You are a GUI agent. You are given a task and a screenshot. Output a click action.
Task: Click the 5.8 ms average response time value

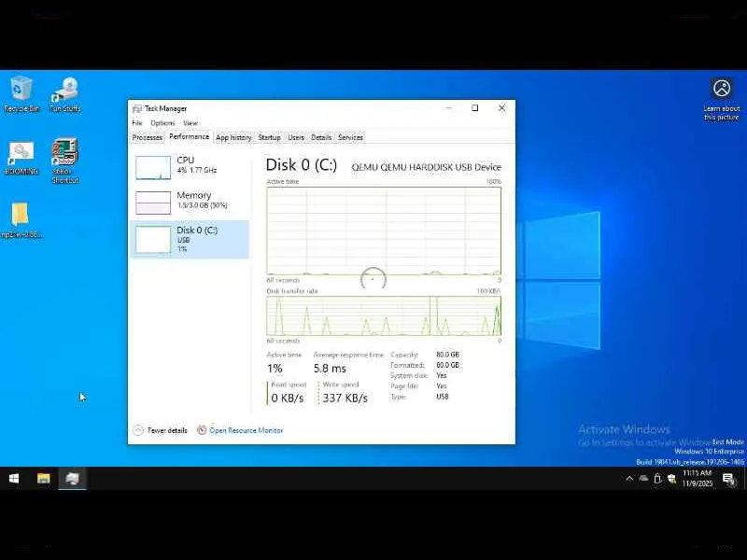[x=330, y=369]
